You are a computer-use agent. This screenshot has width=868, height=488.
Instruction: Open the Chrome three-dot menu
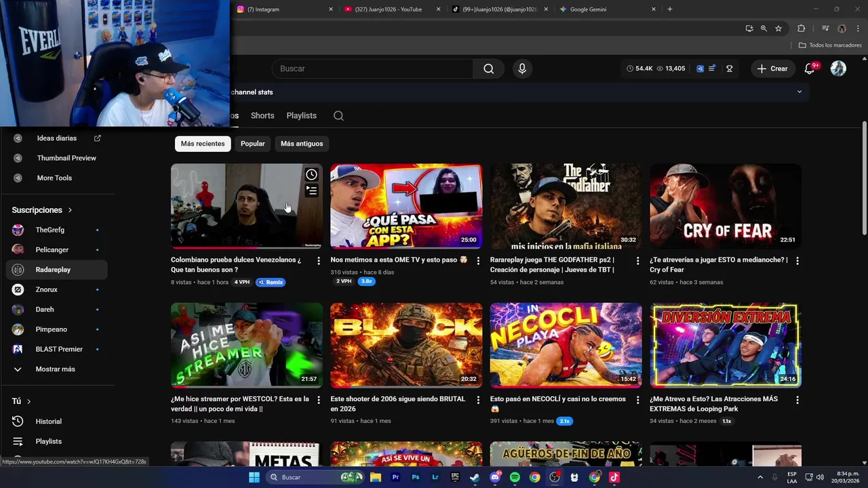point(857,28)
